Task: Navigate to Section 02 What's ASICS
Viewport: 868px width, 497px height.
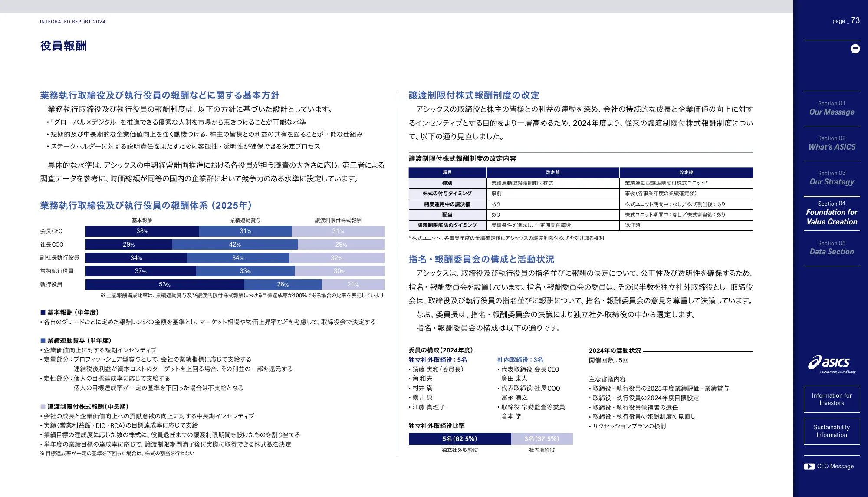Action: pyautogui.click(x=832, y=143)
